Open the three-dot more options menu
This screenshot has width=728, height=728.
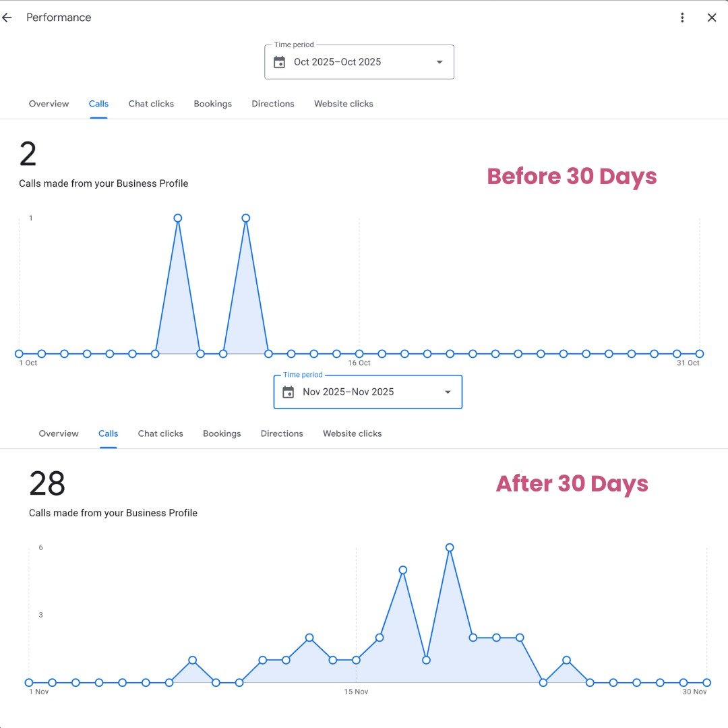(682, 18)
